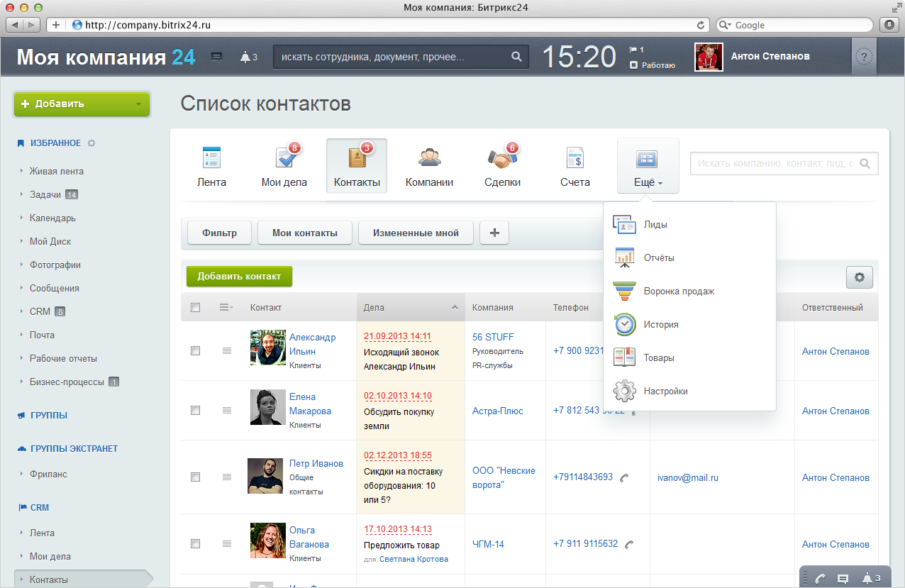Viewport: 905px width, 588px height.
Task: Apply Мои контакты filter
Action: (x=305, y=233)
